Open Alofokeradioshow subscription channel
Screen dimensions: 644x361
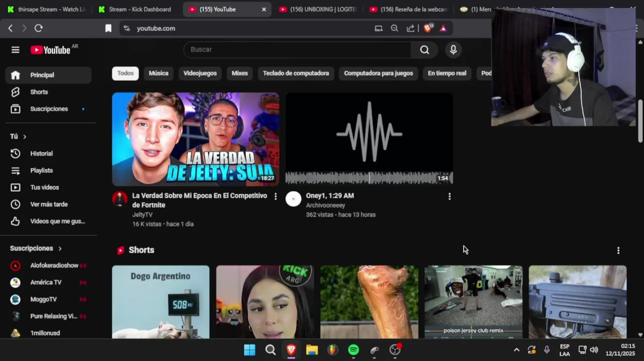48,265
